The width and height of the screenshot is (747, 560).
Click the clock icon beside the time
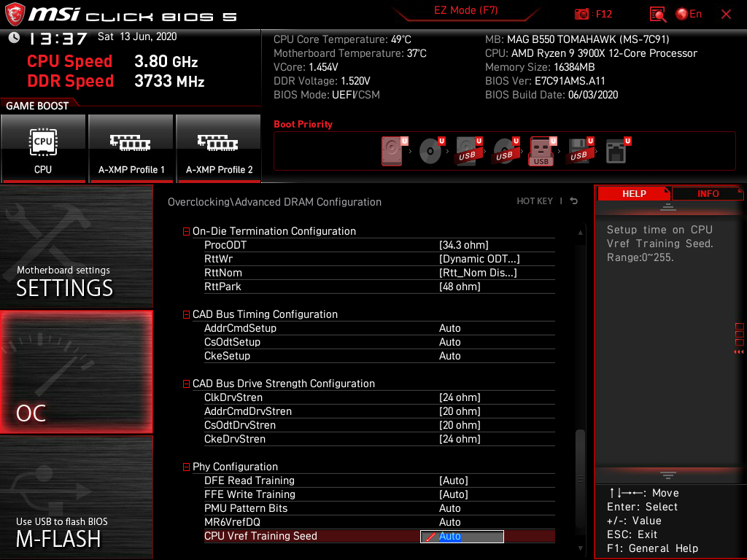click(x=15, y=38)
